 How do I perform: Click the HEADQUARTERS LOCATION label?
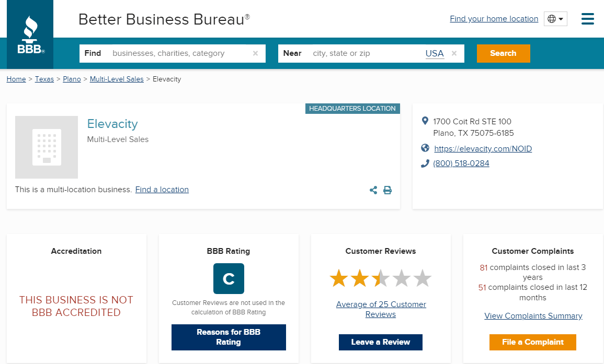point(352,109)
